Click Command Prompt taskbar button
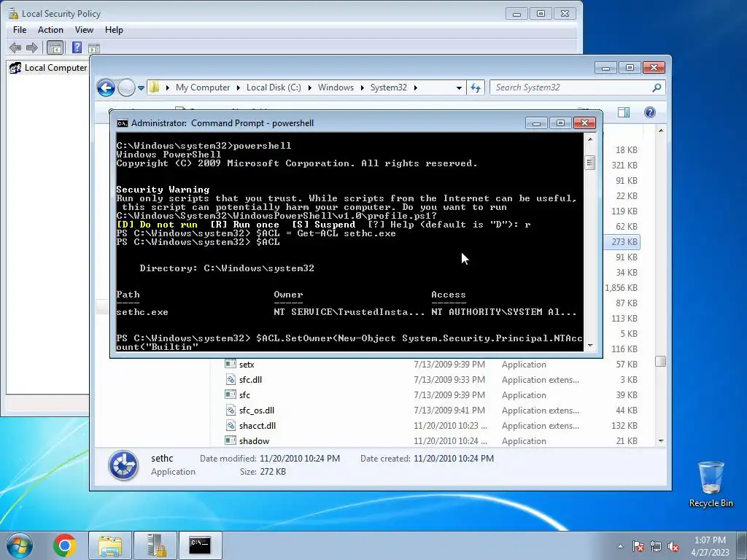The height and width of the screenshot is (560, 747). tap(200, 545)
